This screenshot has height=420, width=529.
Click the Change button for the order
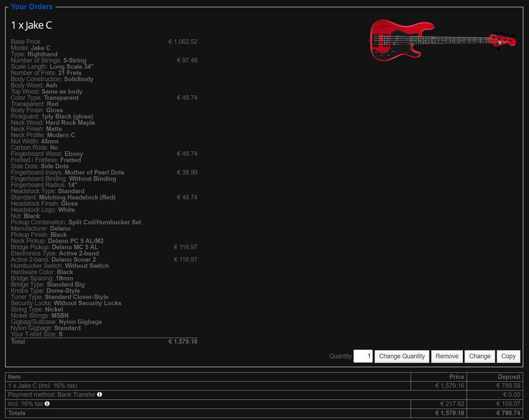pyautogui.click(x=480, y=356)
